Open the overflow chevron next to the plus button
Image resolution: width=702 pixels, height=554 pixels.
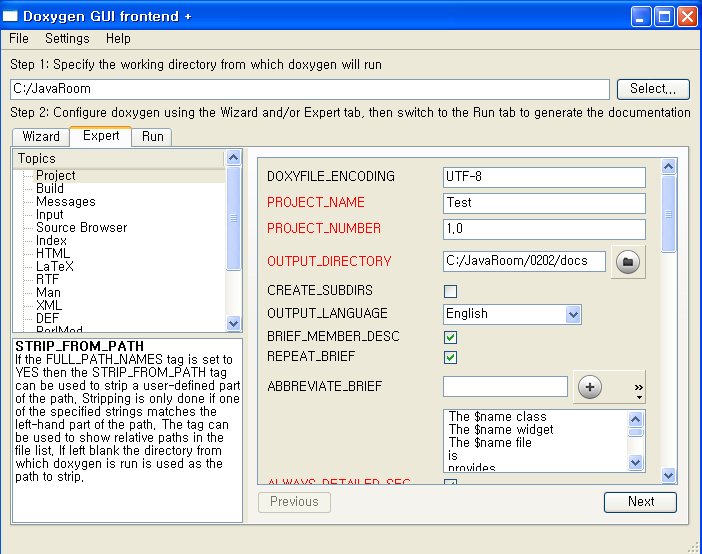coord(639,390)
